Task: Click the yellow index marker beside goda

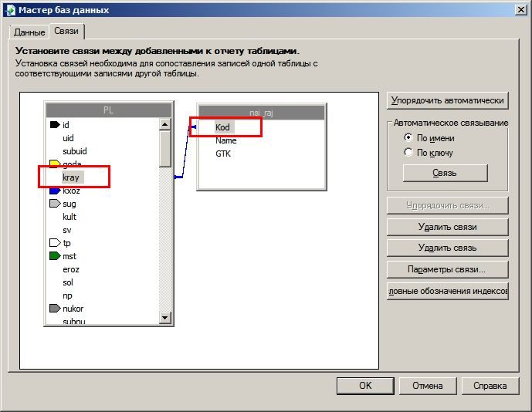Action: 55,164
